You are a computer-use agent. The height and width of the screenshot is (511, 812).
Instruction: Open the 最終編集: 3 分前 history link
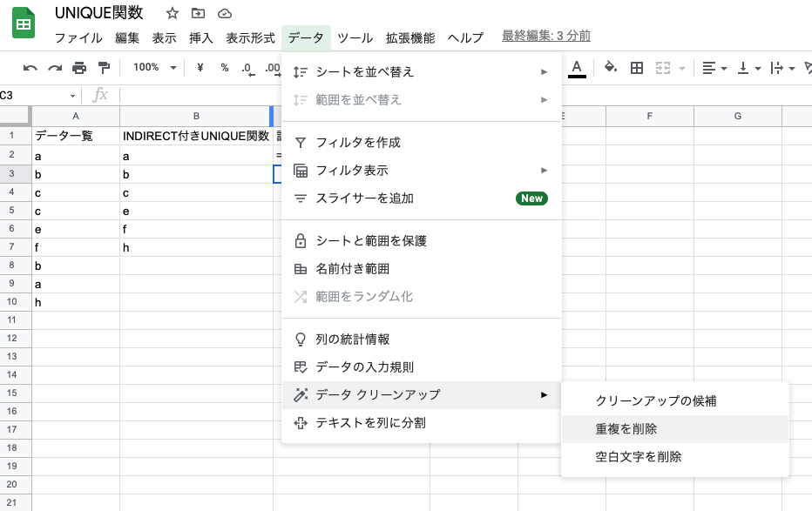point(546,36)
